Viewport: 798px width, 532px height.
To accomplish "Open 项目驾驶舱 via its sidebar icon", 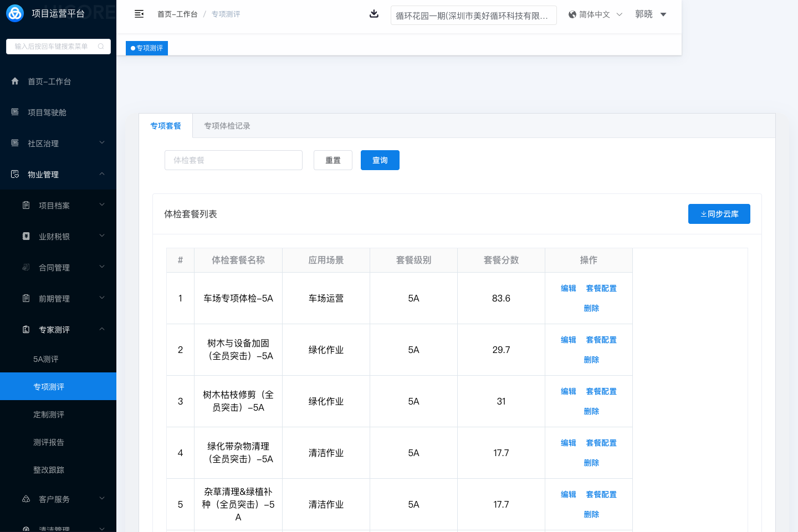I will coord(15,112).
